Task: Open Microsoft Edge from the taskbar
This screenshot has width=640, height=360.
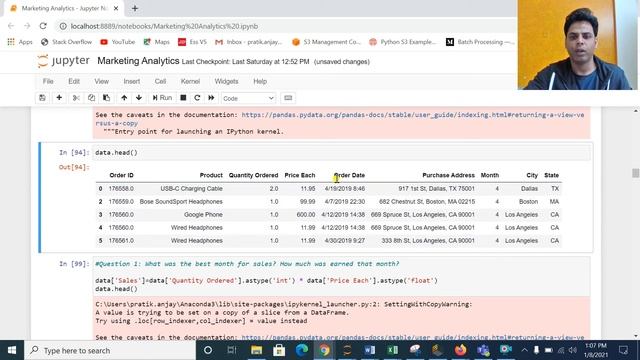Action: [302, 350]
